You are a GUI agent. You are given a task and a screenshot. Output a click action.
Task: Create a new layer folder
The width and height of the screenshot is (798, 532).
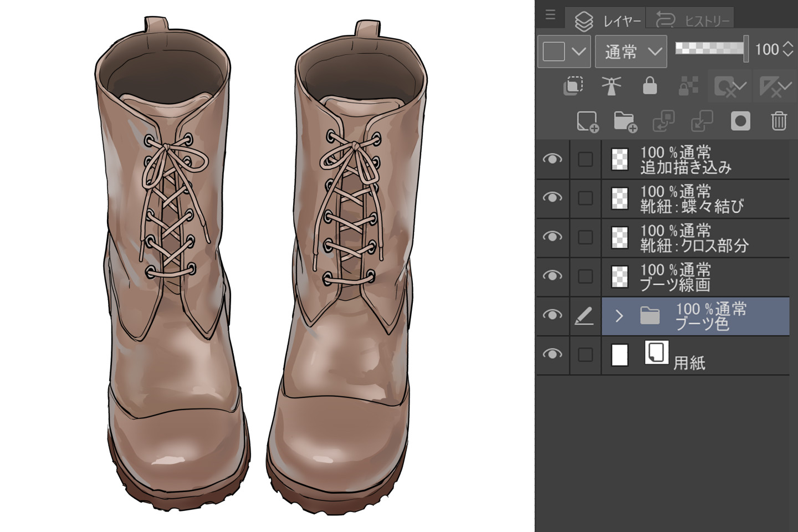(x=625, y=121)
